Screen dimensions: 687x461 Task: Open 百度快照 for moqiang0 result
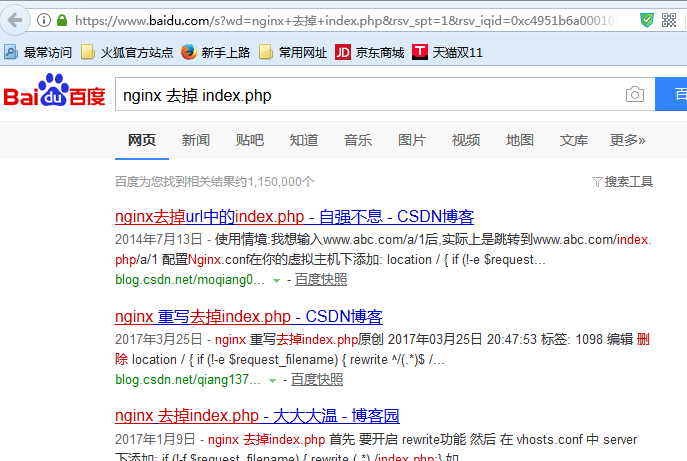pyautogui.click(x=321, y=280)
